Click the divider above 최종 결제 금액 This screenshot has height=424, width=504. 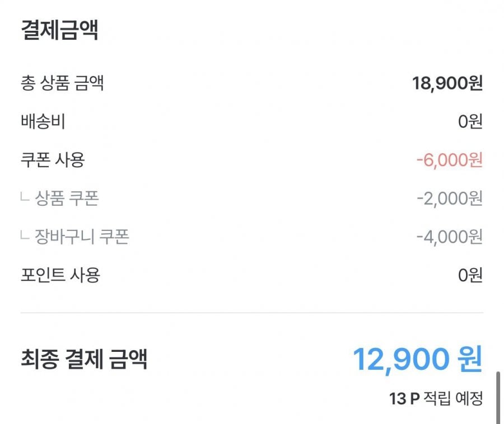coord(251,312)
